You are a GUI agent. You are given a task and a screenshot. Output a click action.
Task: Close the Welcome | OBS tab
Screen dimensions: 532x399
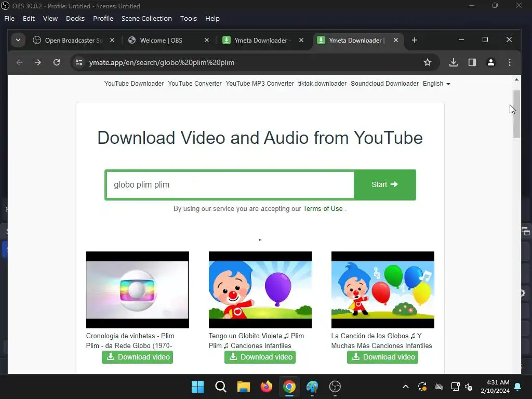pos(207,40)
